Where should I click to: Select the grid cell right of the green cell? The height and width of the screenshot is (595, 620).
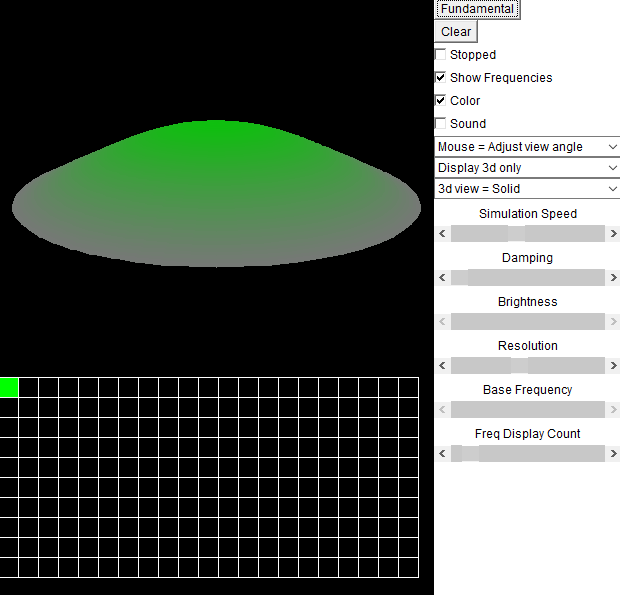coord(28,387)
